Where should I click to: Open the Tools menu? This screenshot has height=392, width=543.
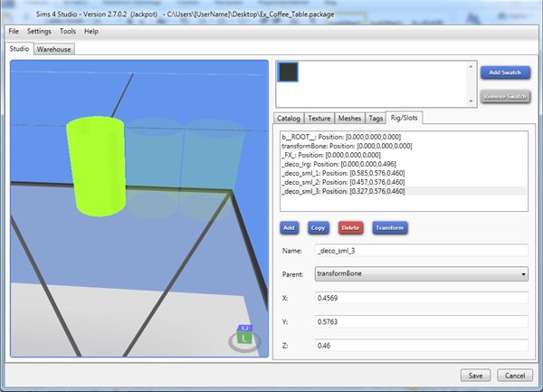coord(68,31)
